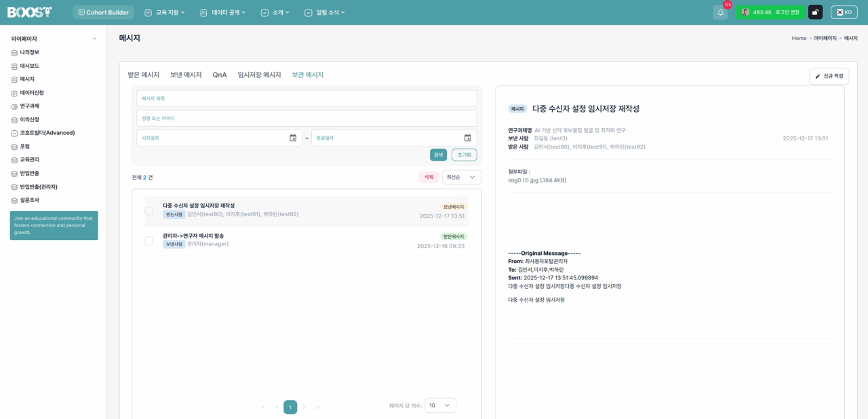Click the 교육관리 sidebar icon

click(14, 160)
